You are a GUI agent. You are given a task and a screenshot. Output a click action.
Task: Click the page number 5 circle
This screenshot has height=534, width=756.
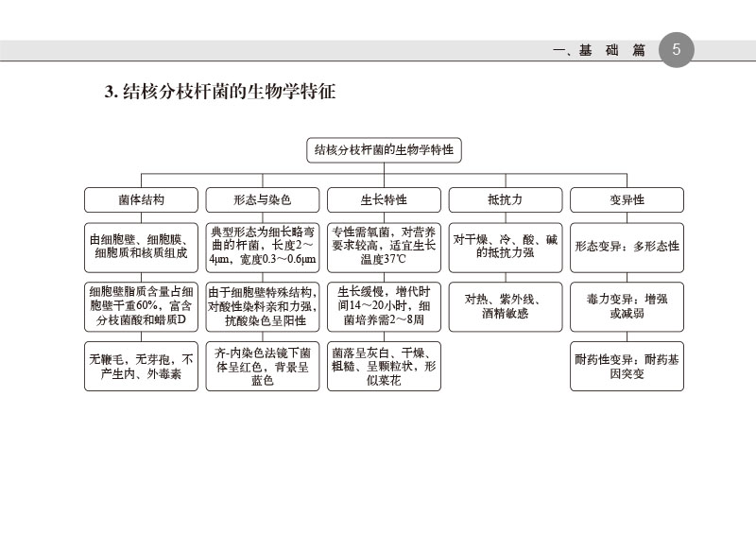pos(677,50)
